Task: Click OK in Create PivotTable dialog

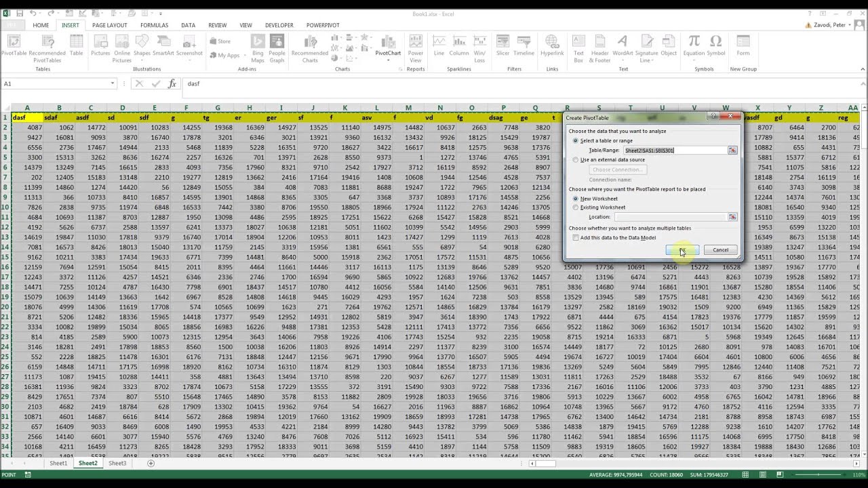Action: coord(682,250)
